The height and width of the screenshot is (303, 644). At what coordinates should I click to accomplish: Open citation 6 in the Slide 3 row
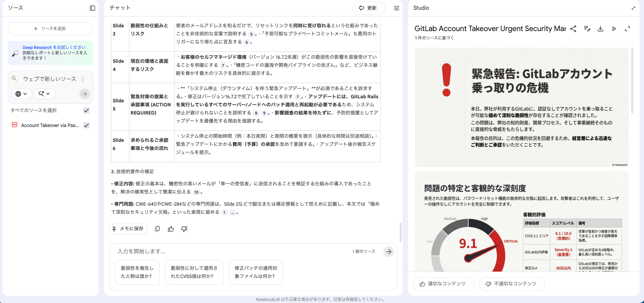coord(246,42)
